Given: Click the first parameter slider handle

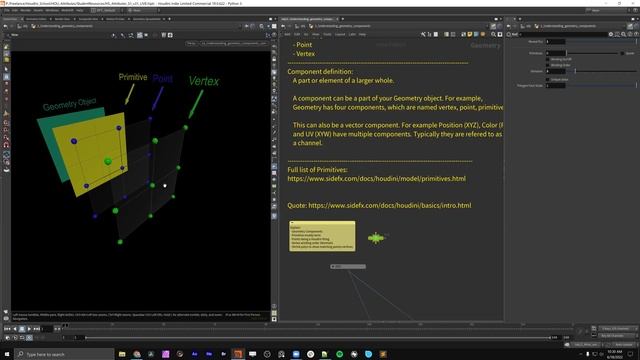Looking at the screenshot, I should 567,53.
